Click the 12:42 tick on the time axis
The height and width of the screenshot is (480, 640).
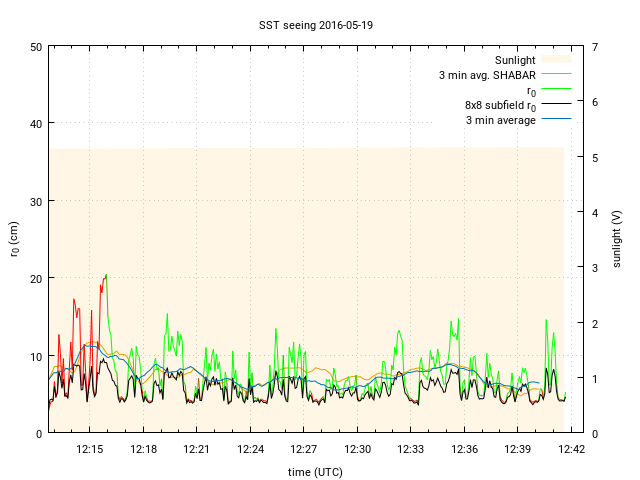571,449
